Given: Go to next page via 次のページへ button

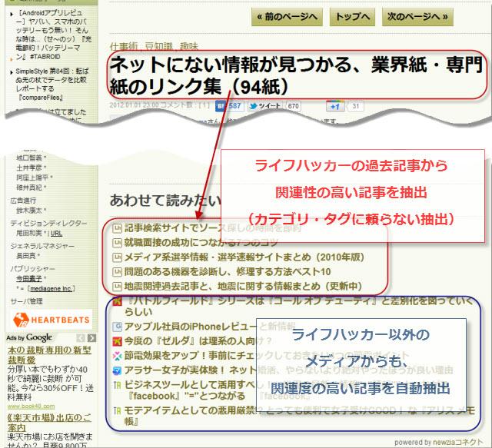Looking at the screenshot, I should (417, 17).
